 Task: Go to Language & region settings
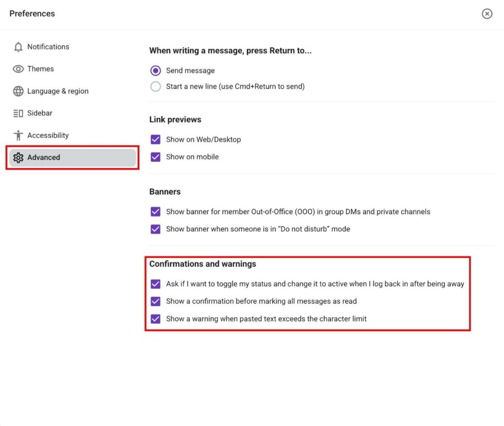58,91
